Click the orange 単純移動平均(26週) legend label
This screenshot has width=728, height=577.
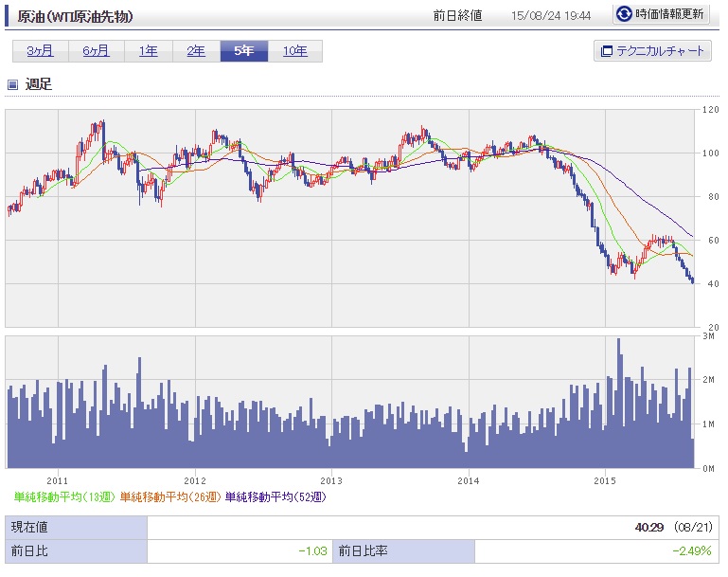[171, 496]
